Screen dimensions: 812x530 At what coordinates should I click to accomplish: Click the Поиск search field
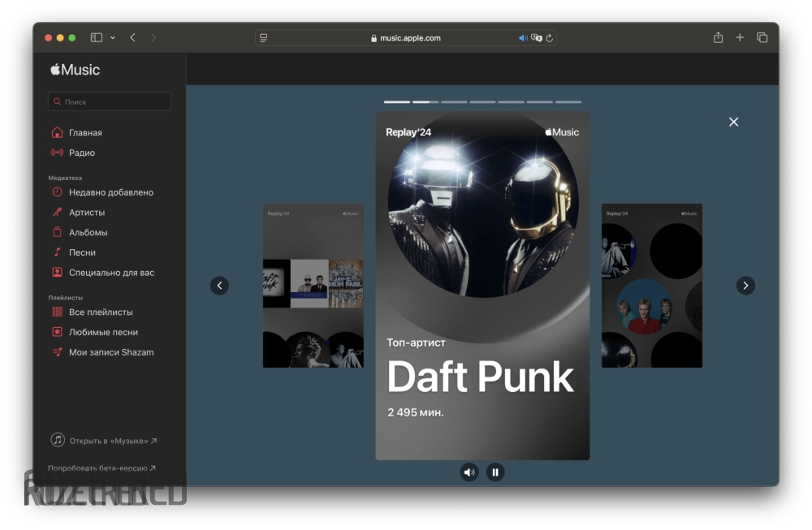click(110, 101)
